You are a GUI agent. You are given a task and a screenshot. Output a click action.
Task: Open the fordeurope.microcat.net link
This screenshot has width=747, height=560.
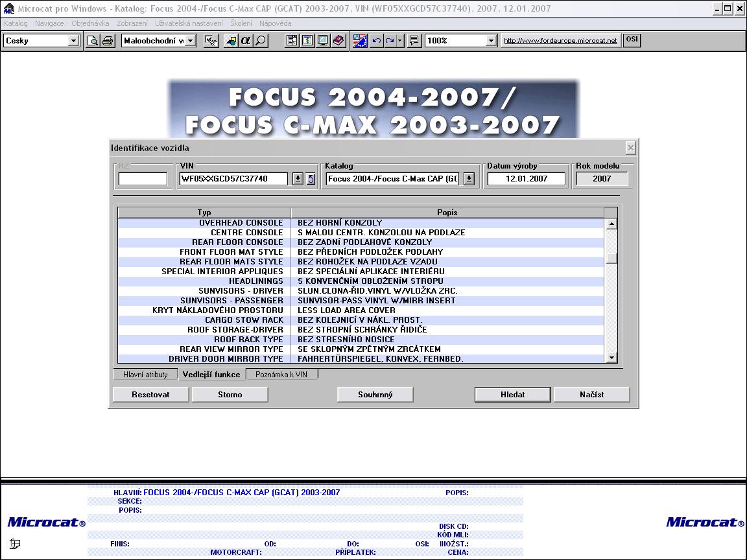point(560,41)
